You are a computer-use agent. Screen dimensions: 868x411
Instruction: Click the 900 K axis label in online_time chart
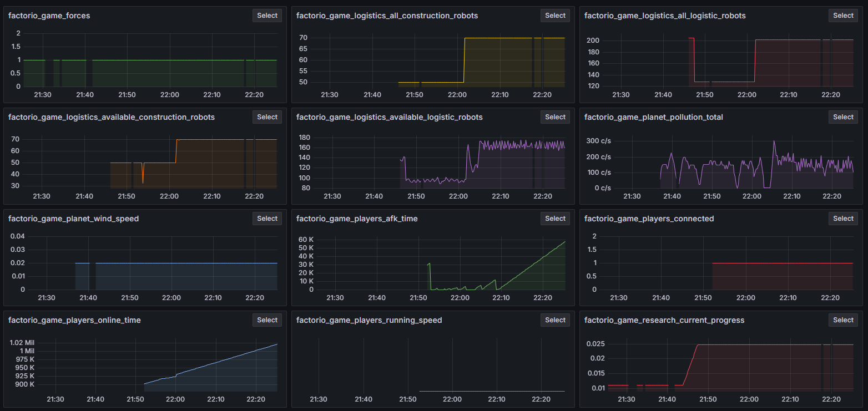(25, 384)
